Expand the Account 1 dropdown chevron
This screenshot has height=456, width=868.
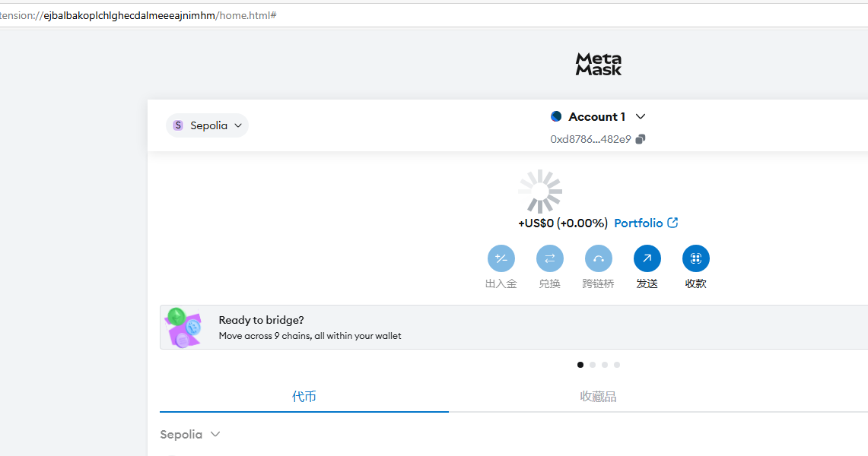click(641, 116)
